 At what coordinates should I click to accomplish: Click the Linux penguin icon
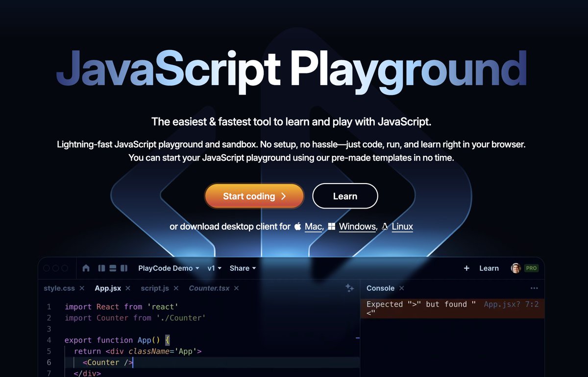385,226
